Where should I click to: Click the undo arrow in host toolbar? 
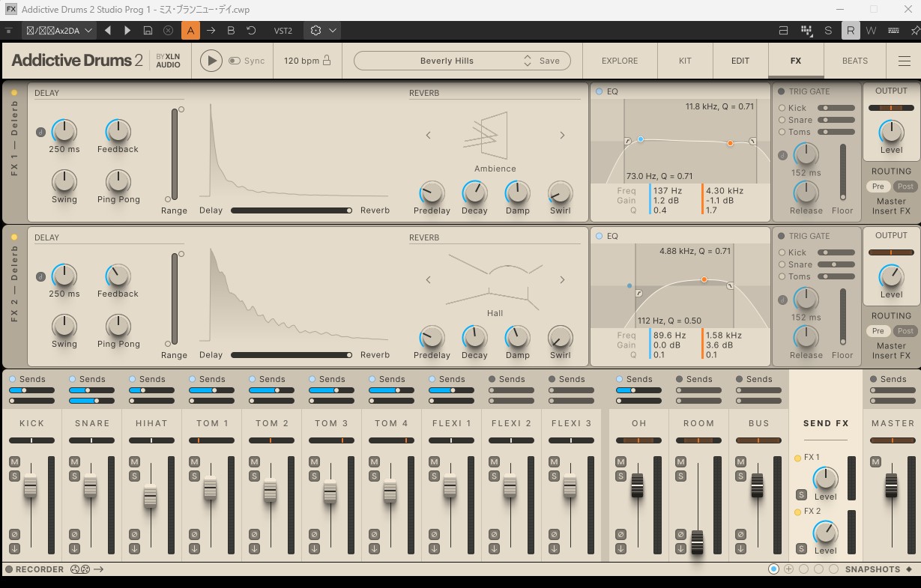point(251,31)
